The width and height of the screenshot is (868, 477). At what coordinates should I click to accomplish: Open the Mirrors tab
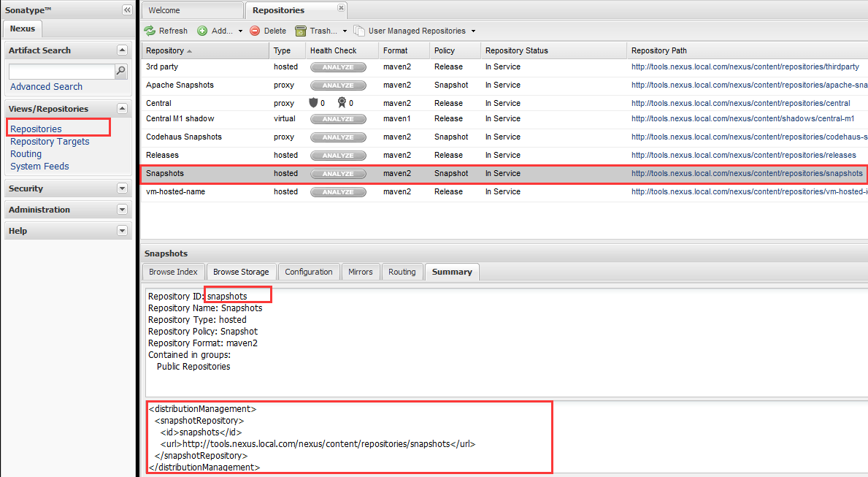[x=361, y=272]
